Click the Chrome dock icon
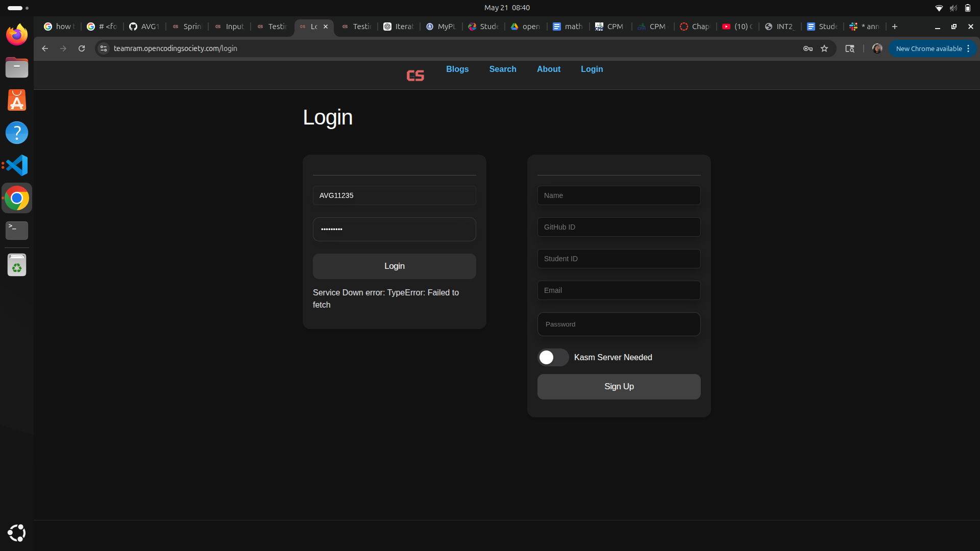 pos(17,198)
